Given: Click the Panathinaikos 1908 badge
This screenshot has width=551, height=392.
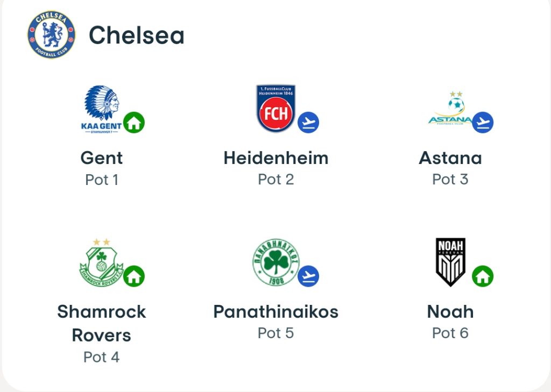Looking at the screenshot, I should click(x=274, y=262).
